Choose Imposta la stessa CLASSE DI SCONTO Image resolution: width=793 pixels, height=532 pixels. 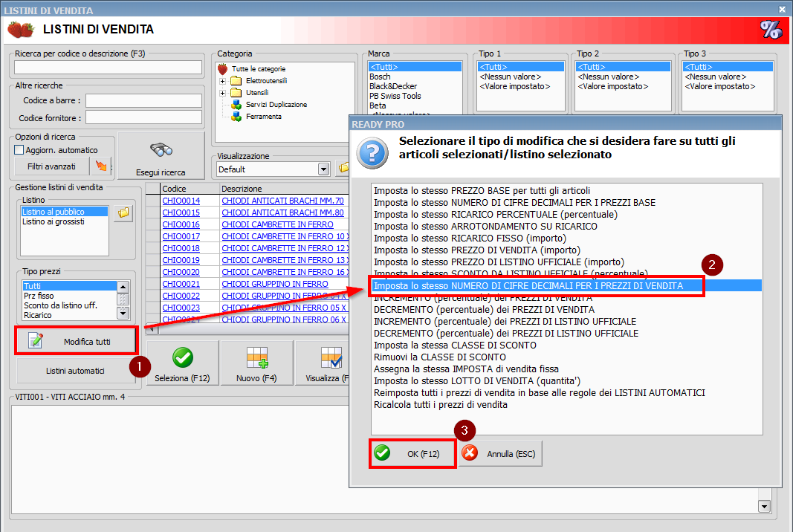pyautogui.click(x=455, y=345)
